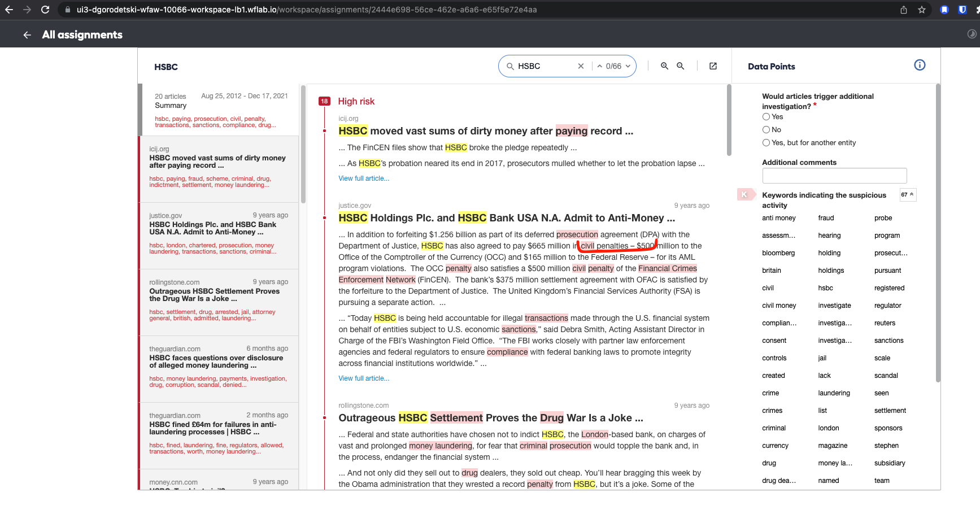The width and height of the screenshot is (980, 523).
Task: Click the 'laundering' keyword
Action: click(834, 393)
